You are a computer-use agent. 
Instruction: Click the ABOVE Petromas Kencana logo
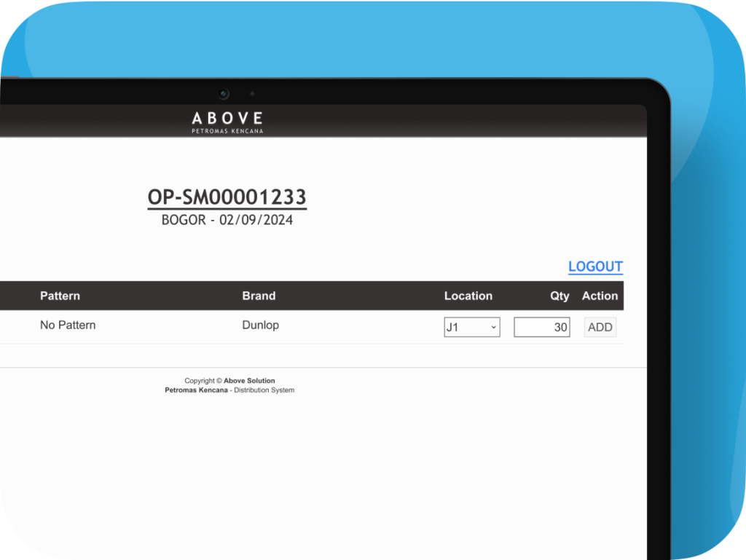click(227, 122)
